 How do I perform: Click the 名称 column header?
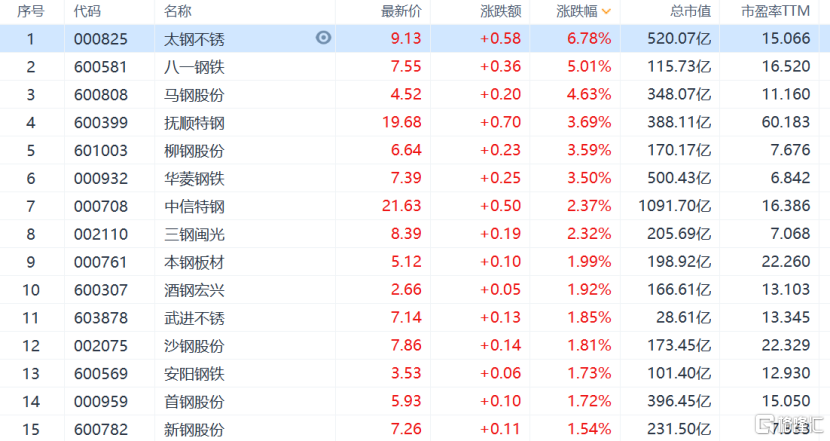tap(177, 11)
